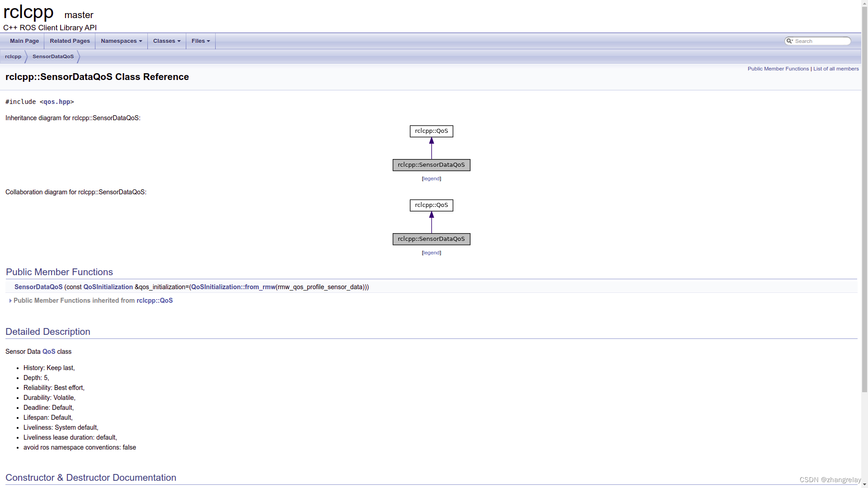Click legend below the inheritance diagram
This screenshot has width=868, height=488.
pos(431,178)
